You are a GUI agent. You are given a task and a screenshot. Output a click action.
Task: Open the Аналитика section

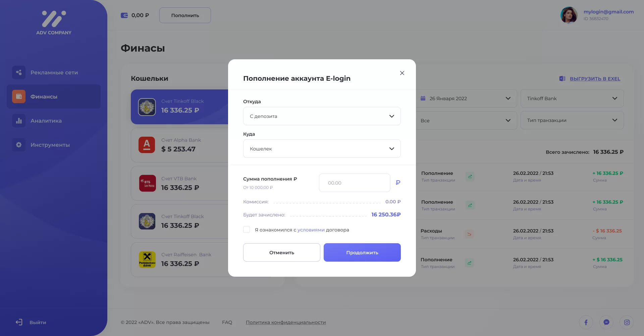click(54, 121)
